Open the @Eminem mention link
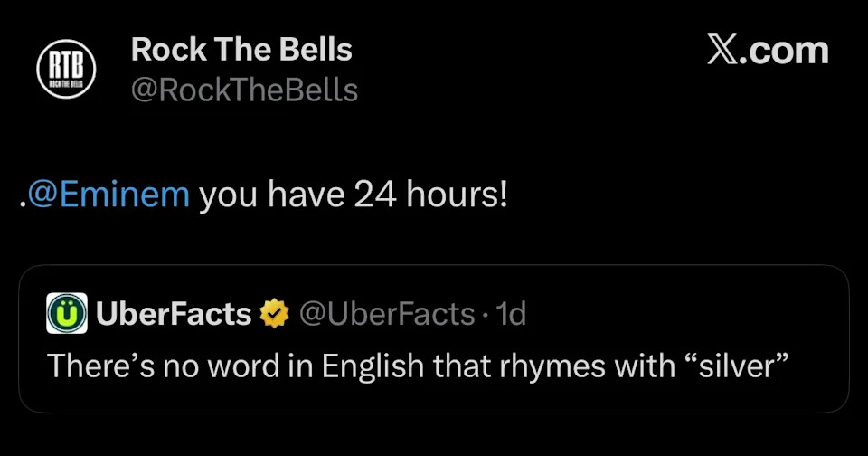This screenshot has height=456, width=868. click(108, 195)
